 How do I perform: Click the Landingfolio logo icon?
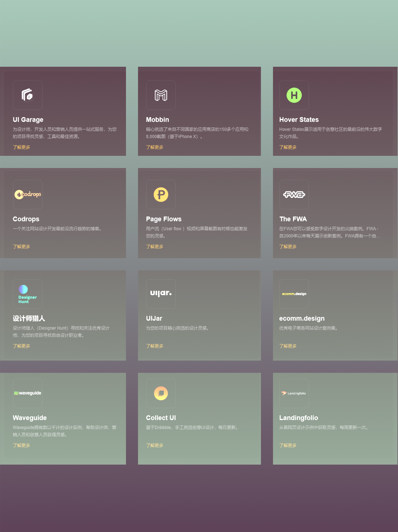pyautogui.click(x=294, y=393)
